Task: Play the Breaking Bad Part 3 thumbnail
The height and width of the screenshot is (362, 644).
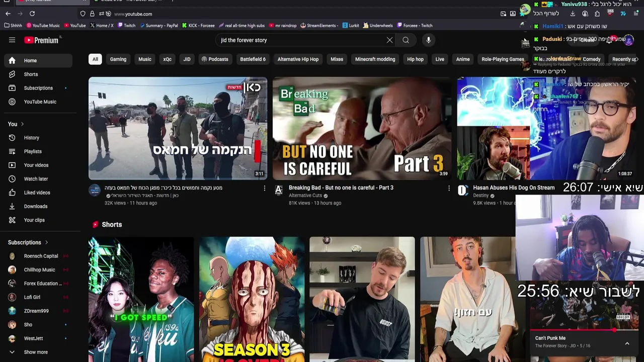Action: pos(362,128)
